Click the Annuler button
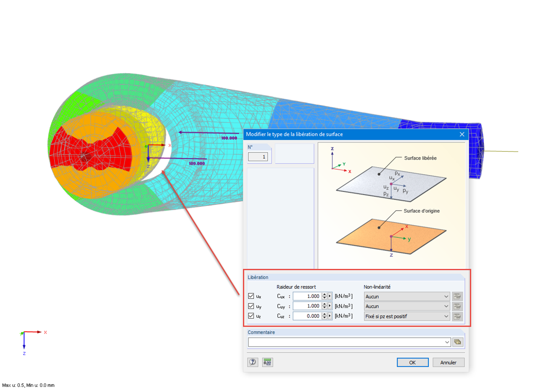This screenshot has height=392, width=538. click(448, 362)
